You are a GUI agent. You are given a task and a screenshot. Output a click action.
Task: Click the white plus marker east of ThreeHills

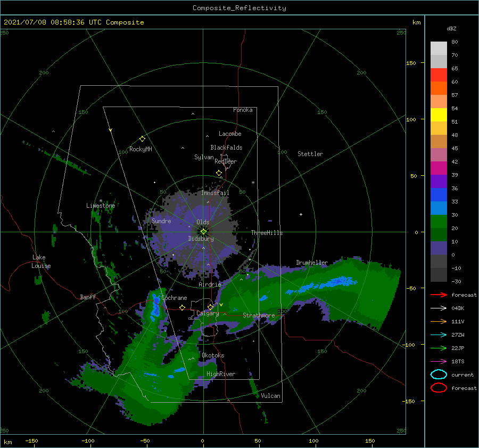pyautogui.click(x=301, y=214)
